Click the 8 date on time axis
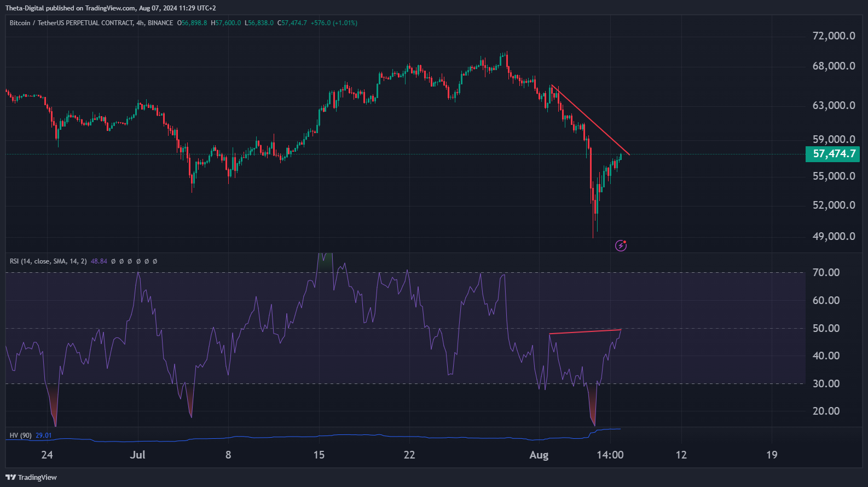Image resolution: width=868 pixels, height=487 pixels. tap(228, 455)
